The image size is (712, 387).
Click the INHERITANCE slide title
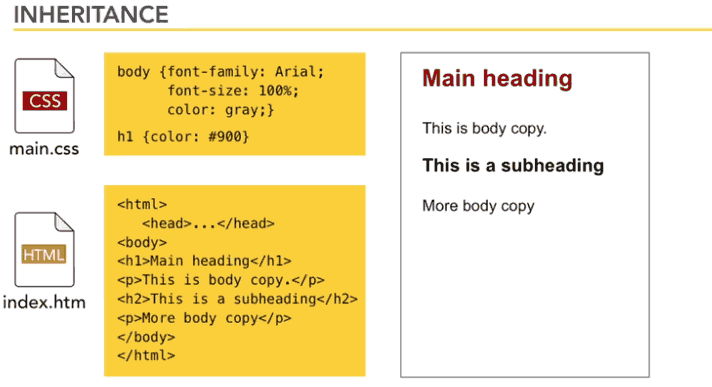point(91,15)
